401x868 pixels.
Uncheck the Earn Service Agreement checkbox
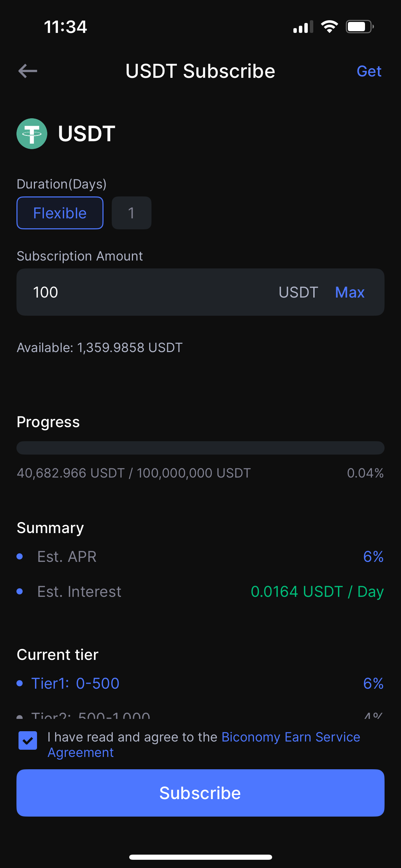(28, 740)
